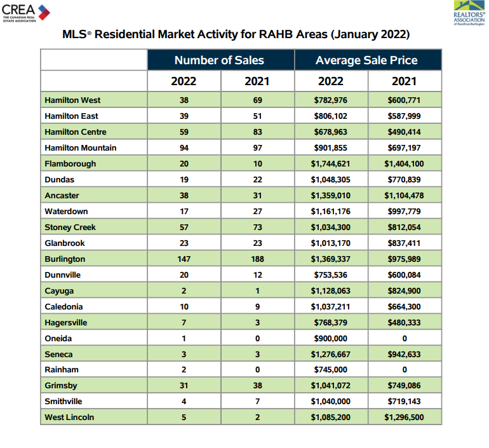Viewport: 489px width, 448px height.
Task: Click the Flamborough 2022 price of $1,744,621
Action: (x=331, y=164)
